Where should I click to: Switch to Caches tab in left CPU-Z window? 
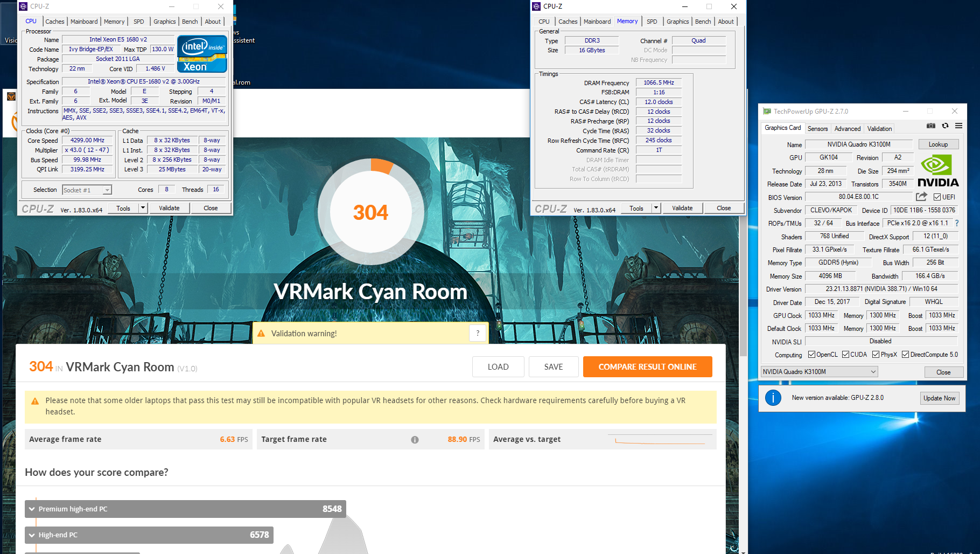[55, 22]
